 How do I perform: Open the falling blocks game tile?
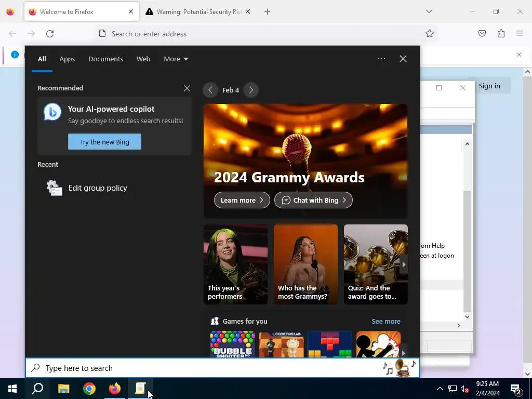click(330, 344)
